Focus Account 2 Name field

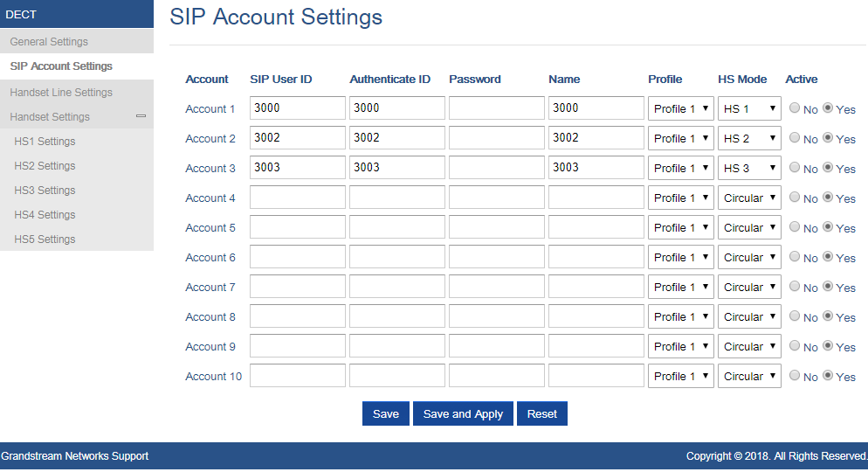[596, 138]
